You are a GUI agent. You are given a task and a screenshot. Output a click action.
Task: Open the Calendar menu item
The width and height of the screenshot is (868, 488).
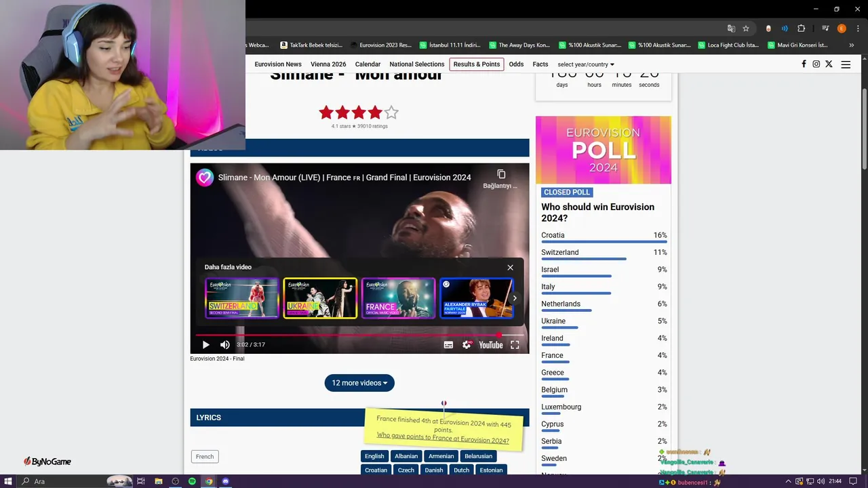point(368,64)
